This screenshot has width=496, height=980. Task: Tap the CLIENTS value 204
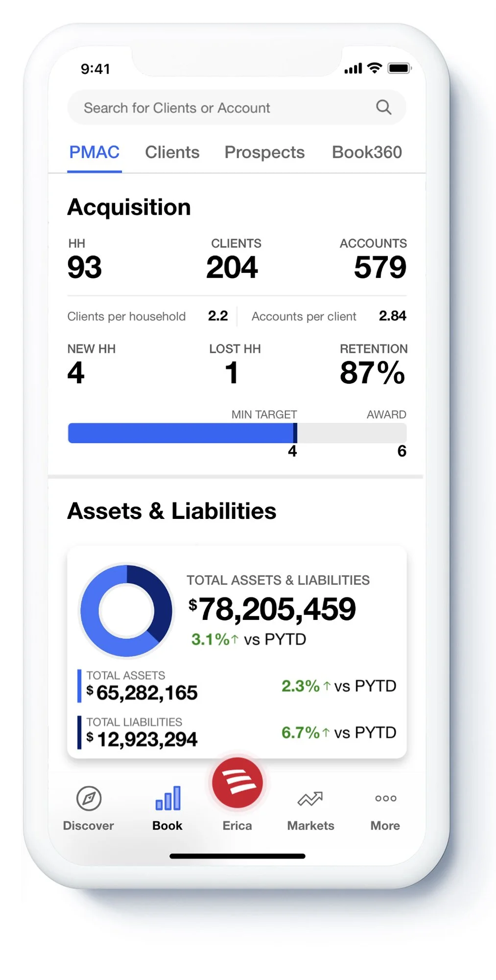232,268
